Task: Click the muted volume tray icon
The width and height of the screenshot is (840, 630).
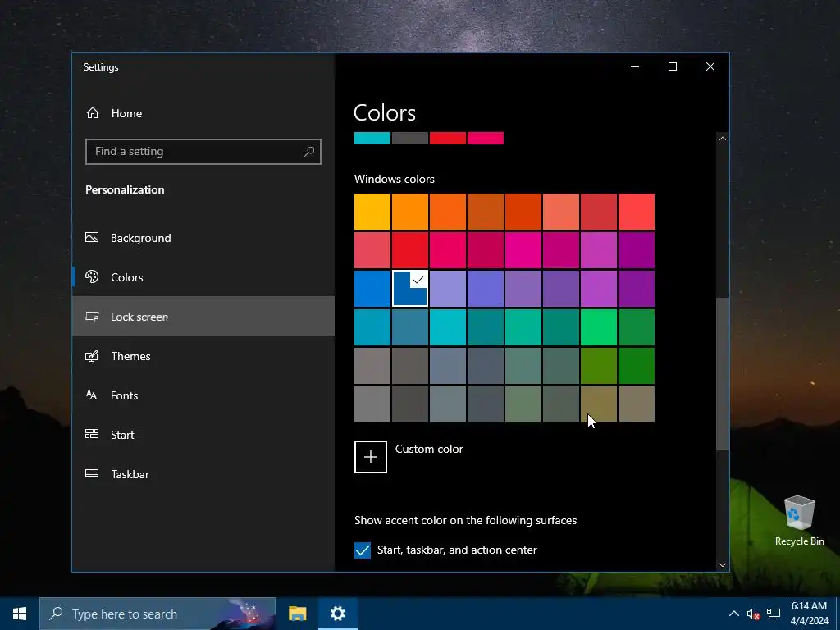Action: pyautogui.click(x=753, y=614)
